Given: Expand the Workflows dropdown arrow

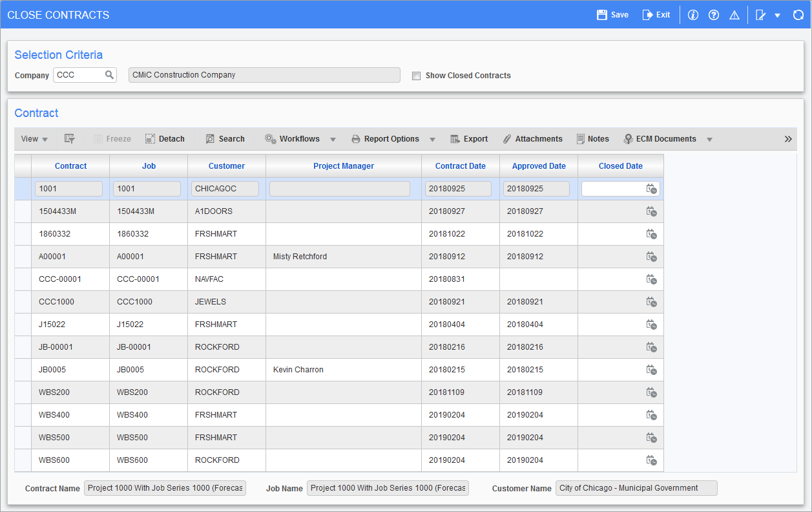Looking at the screenshot, I should [333, 140].
